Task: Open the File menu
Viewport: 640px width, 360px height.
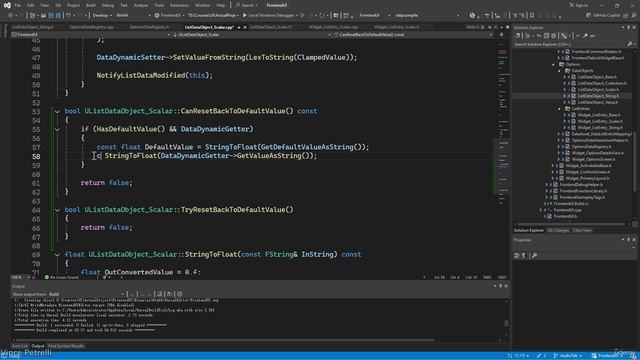Action: coord(17,5)
